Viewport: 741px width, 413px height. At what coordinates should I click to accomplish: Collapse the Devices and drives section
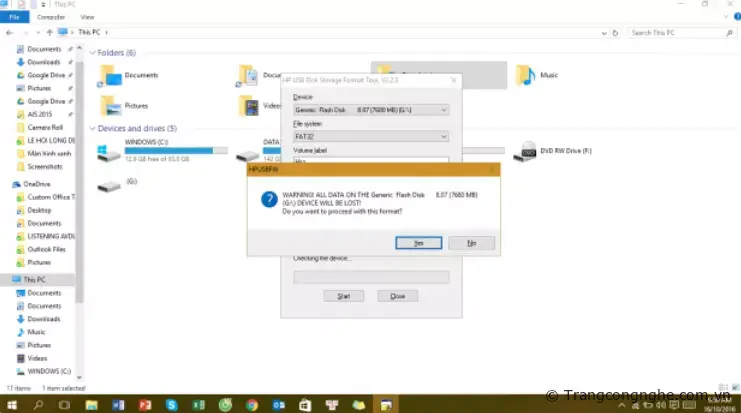(93, 129)
